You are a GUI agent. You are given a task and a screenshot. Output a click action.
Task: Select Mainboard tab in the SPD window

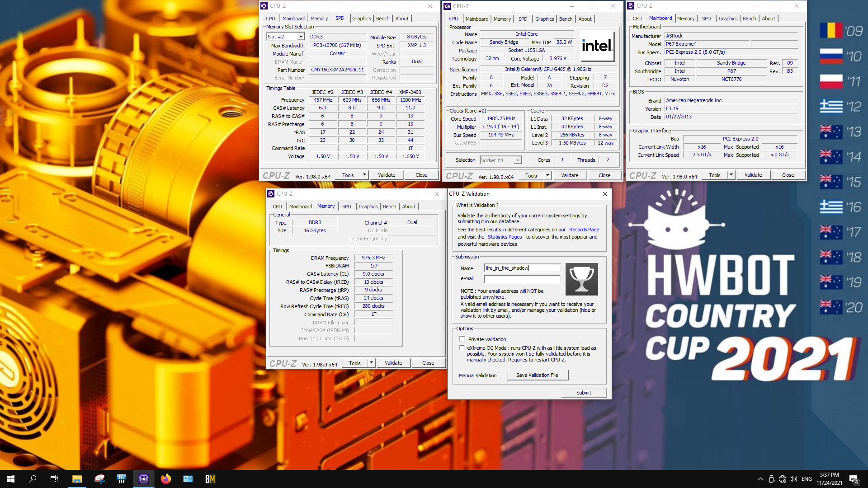click(294, 19)
